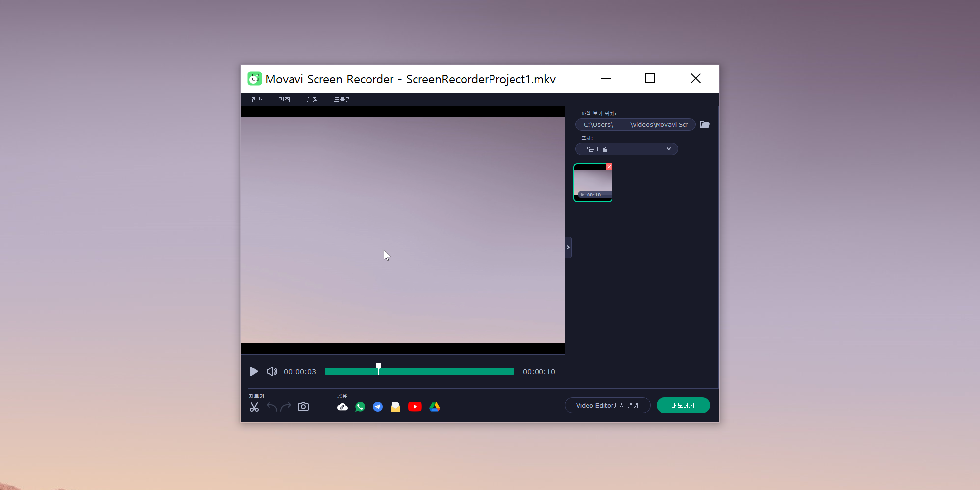This screenshot has width=980, height=490.
Task: Upload recording to Google Drive
Action: [435, 407]
